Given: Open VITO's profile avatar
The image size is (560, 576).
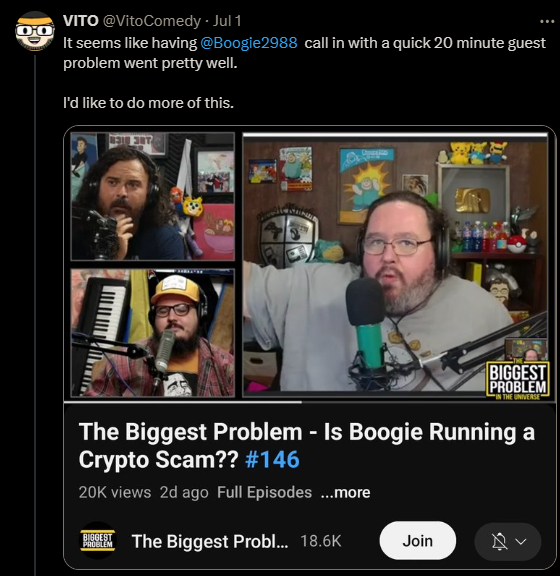Looking at the screenshot, I should 35,31.
